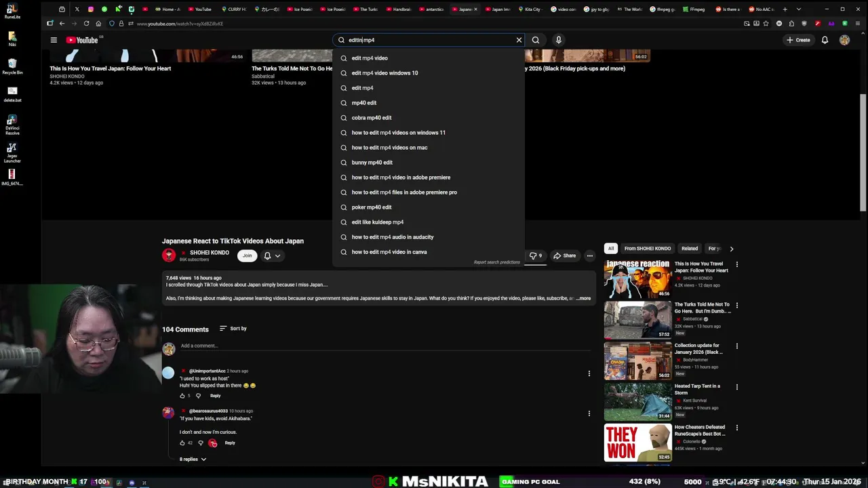Open the Create button
The width and height of the screenshot is (868, 488).
[798, 40]
